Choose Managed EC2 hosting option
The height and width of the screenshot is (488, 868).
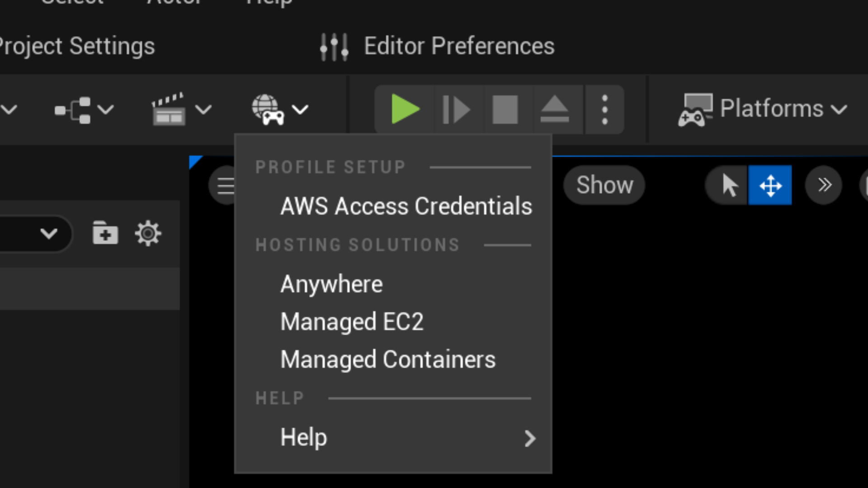tap(352, 322)
